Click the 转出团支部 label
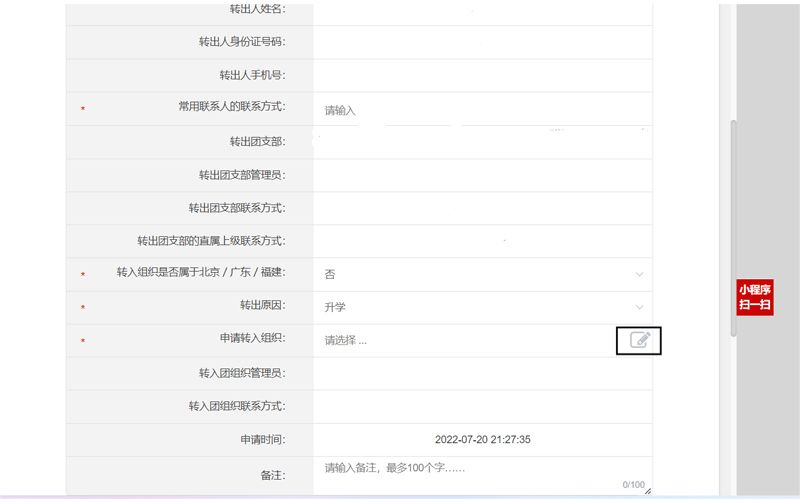This screenshot has height=499, width=800. (257, 141)
